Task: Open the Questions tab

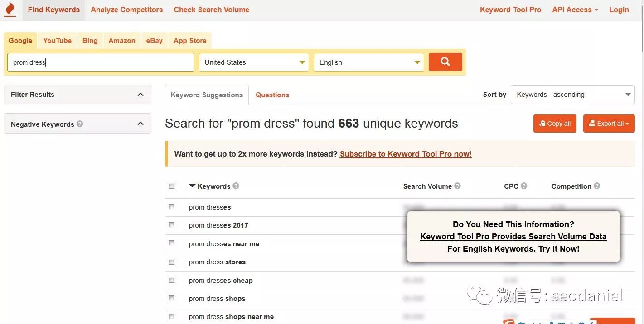Action: (x=272, y=95)
